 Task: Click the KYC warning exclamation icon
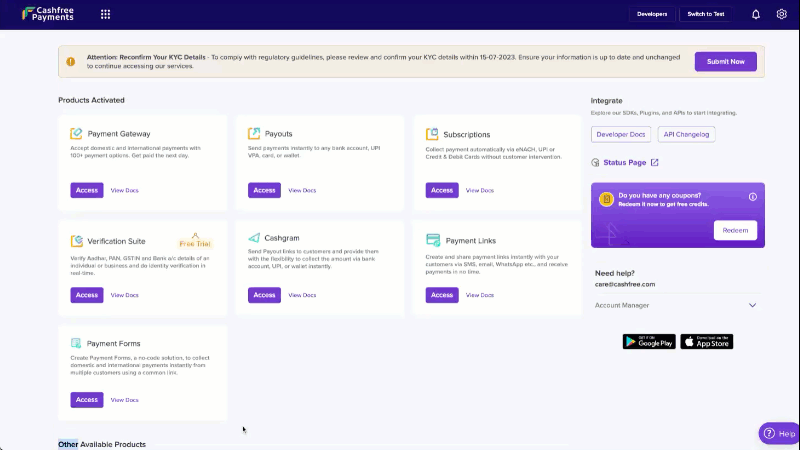tap(71, 62)
